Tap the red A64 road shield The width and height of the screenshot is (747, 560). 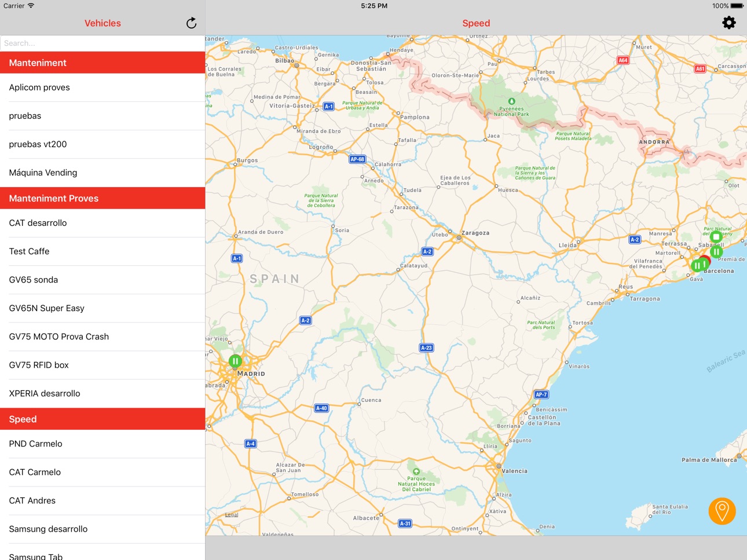[623, 60]
